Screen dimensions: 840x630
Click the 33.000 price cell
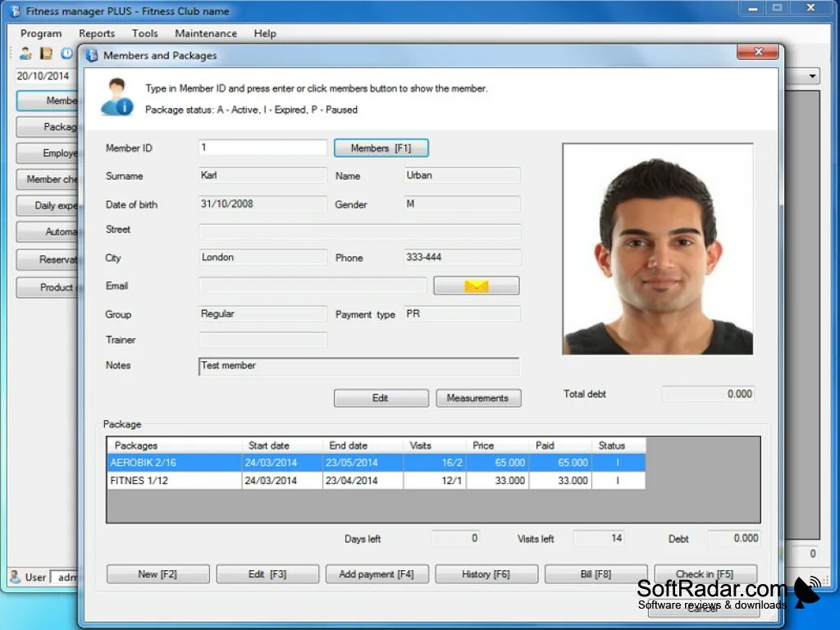(497, 481)
